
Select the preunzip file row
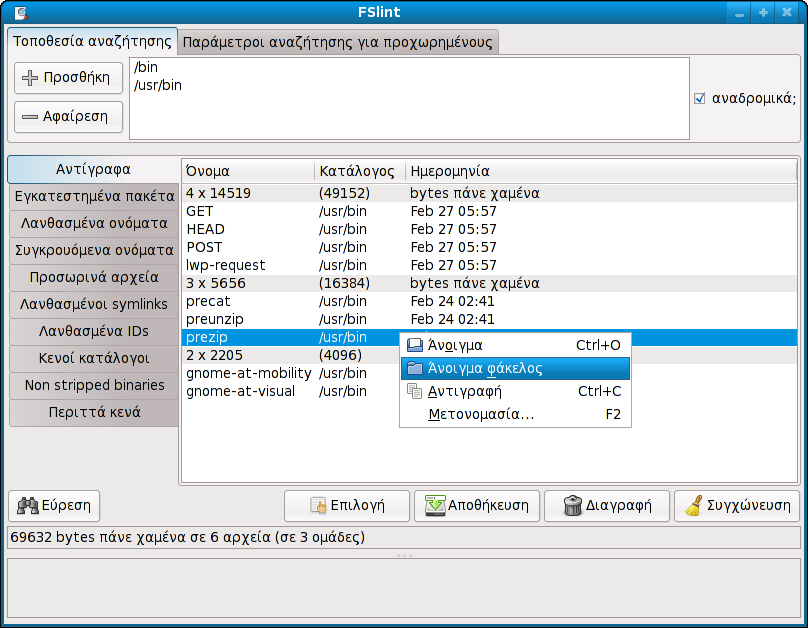(489, 319)
